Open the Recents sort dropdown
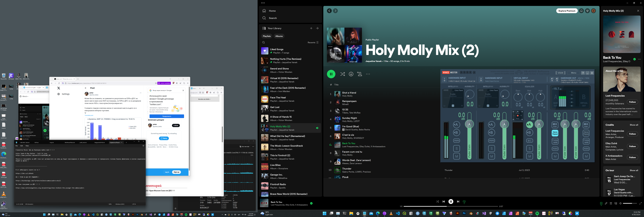 pyautogui.click(x=313, y=42)
